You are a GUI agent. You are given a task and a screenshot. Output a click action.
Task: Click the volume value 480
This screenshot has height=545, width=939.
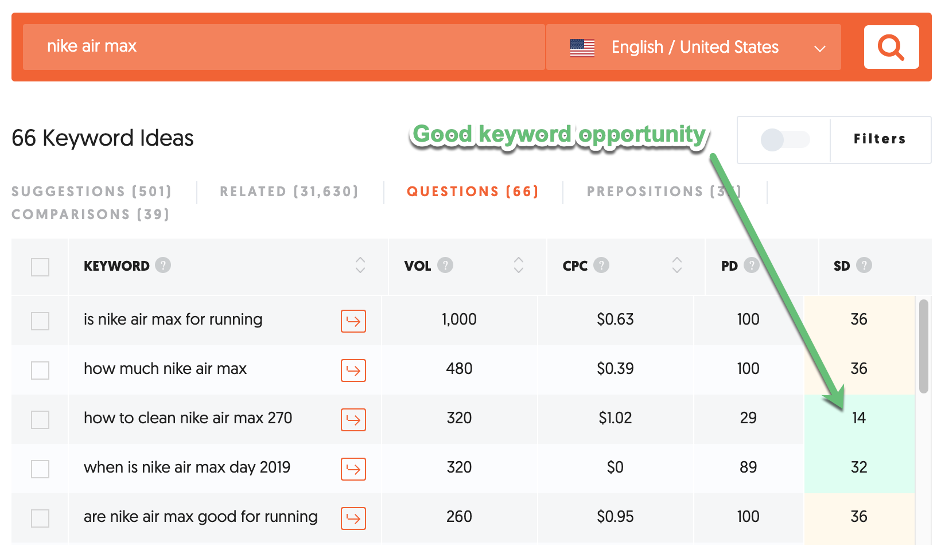459,368
